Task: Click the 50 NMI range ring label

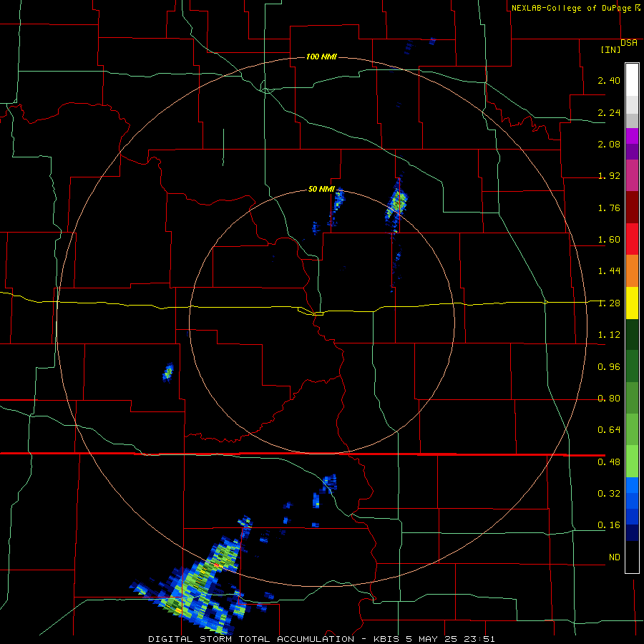Action: click(321, 189)
